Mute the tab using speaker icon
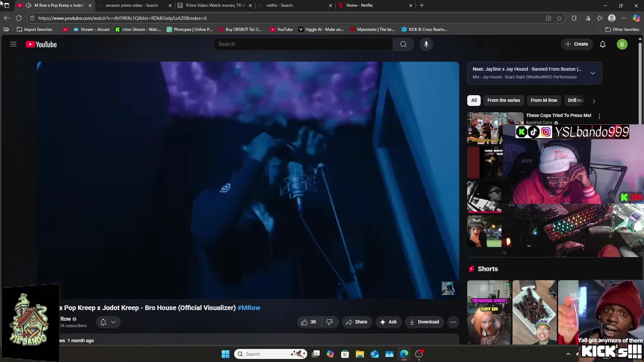Screen dimensions: 644x362 coord(28,6)
